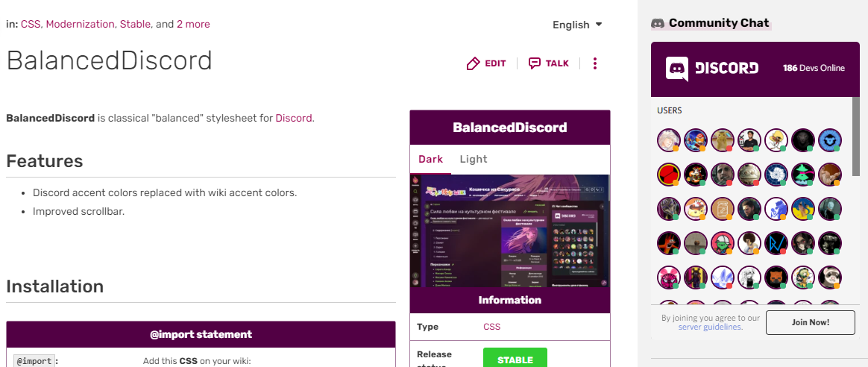Open the Stable category link
Screen dimensions: 868x367
(x=135, y=24)
